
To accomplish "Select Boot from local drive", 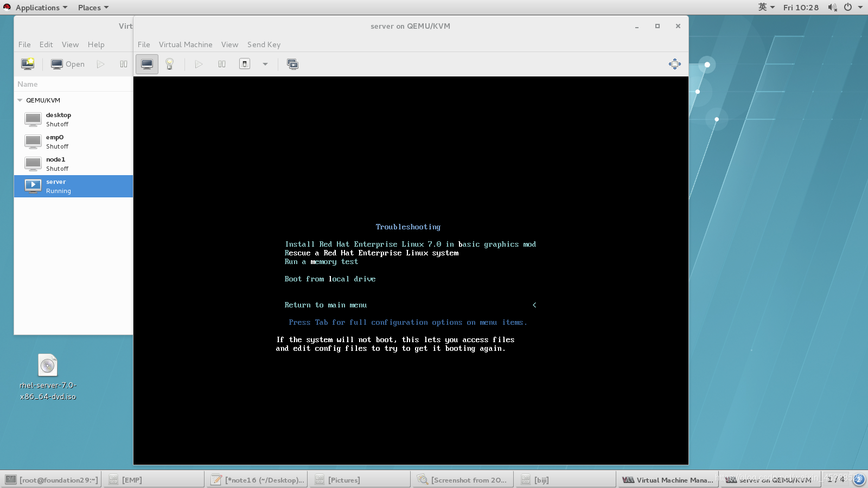I will [330, 279].
